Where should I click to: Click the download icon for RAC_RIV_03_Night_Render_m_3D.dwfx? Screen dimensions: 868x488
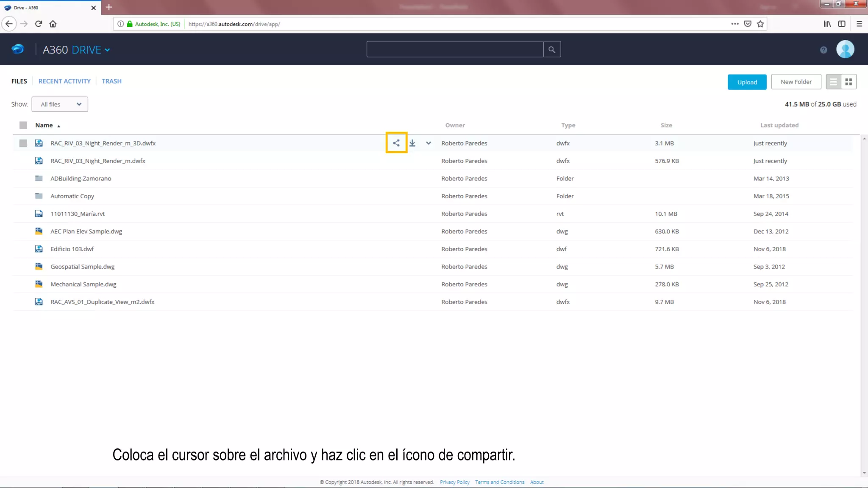click(412, 143)
